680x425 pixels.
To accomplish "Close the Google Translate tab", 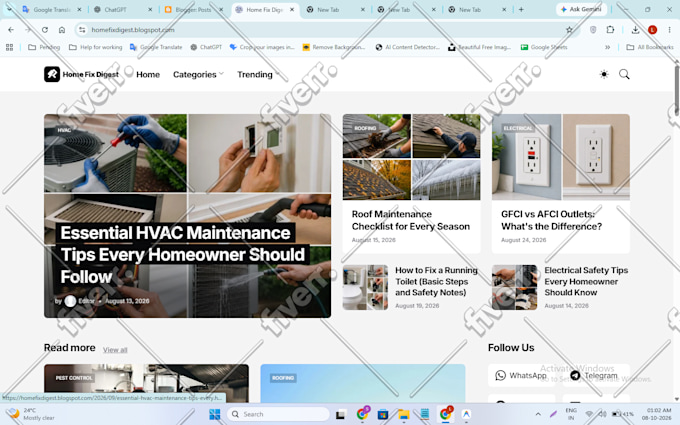I will [79, 10].
